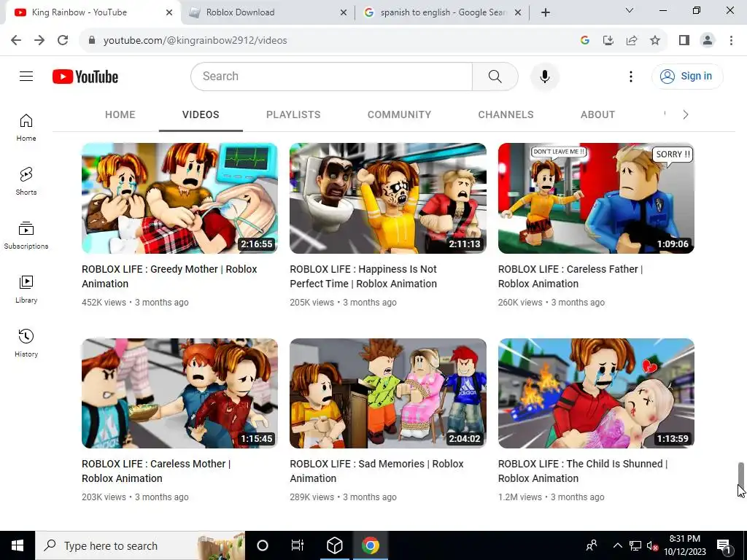Open Greedy Mother video title
The width and height of the screenshot is (747, 560).
coord(169,276)
